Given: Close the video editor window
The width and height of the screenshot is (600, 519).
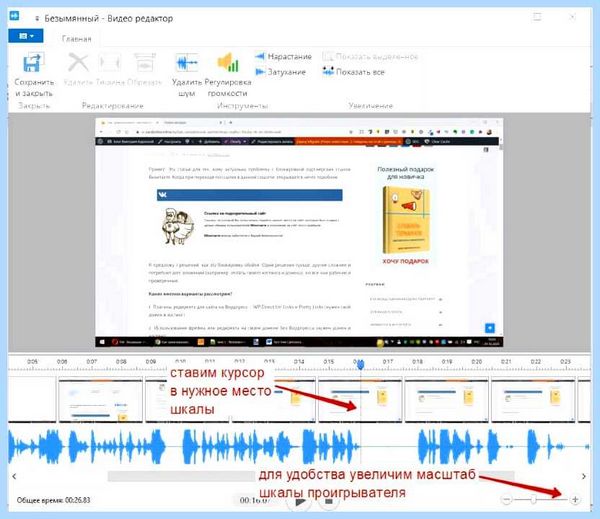Looking at the screenshot, I should 572,17.
